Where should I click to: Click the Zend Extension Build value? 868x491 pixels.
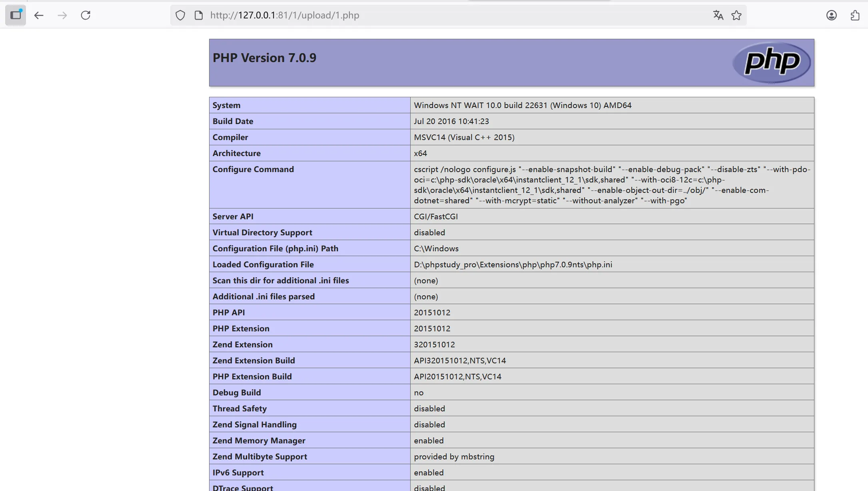pyautogui.click(x=460, y=361)
